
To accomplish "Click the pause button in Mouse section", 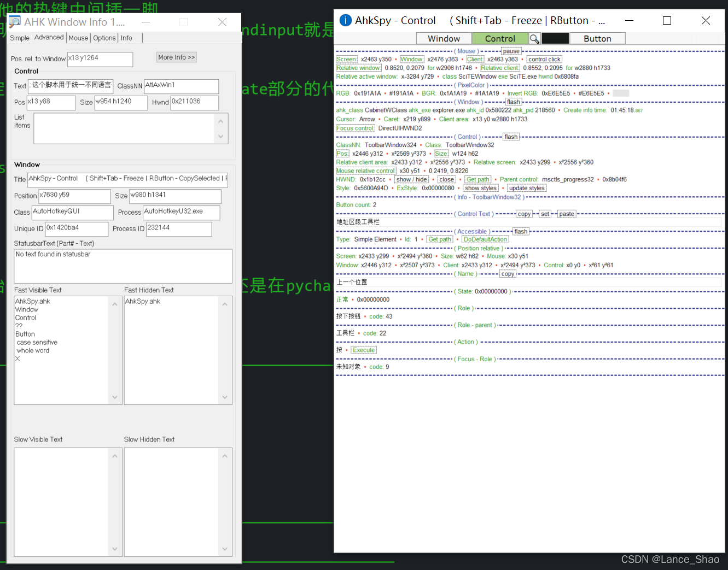I will tap(511, 51).
